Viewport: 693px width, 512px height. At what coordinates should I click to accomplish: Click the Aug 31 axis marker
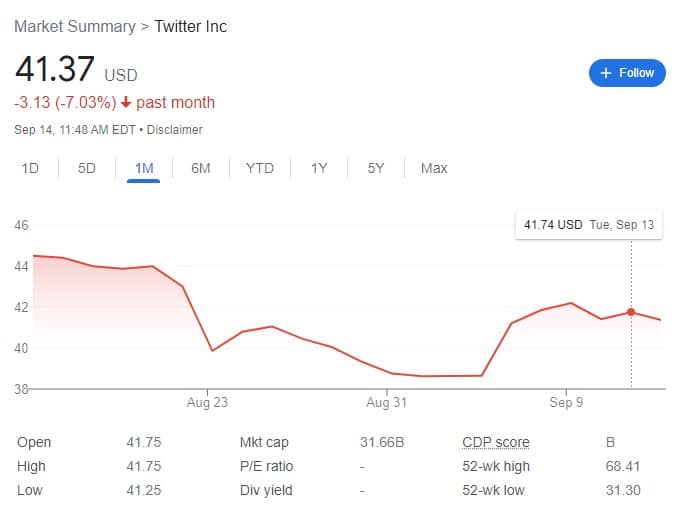387,402
